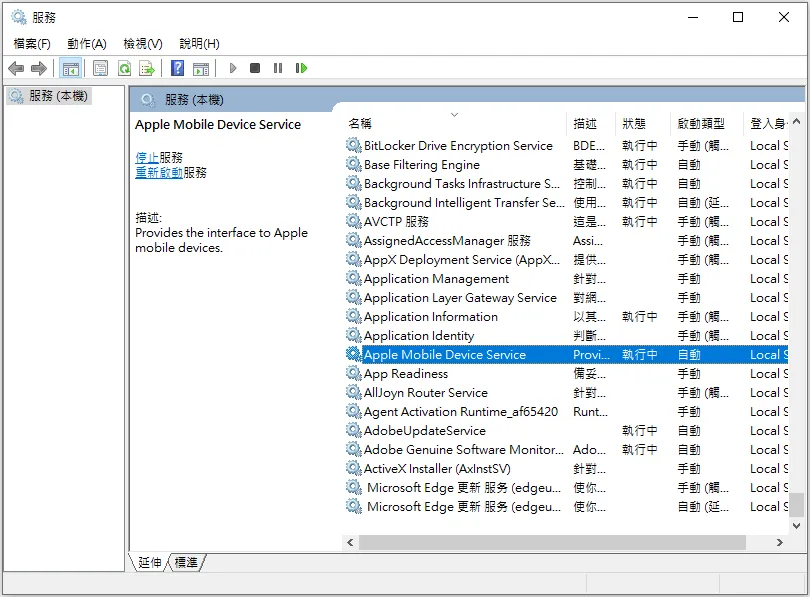This screenshot has height=597, width=810.
Task: Click the Start Service play icon
Action: pos(232,68)
